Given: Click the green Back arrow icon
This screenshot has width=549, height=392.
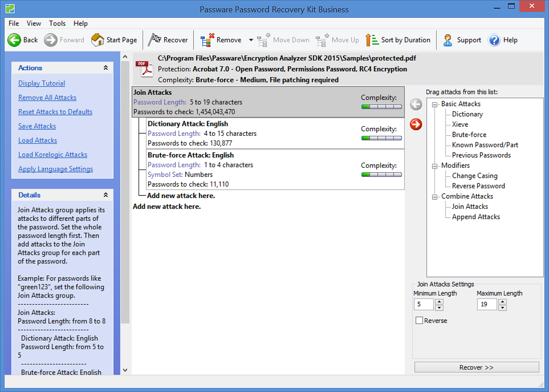Looking at the screenshot, I should point(14,40).
